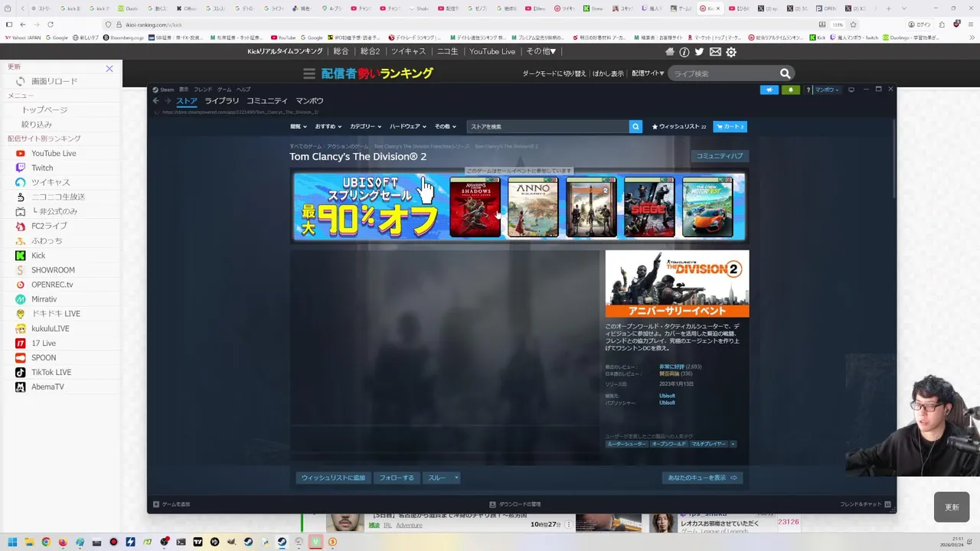Open the コミュニティ tab
The height and width of the screenshot is (551, 980).
pos(267,101)
